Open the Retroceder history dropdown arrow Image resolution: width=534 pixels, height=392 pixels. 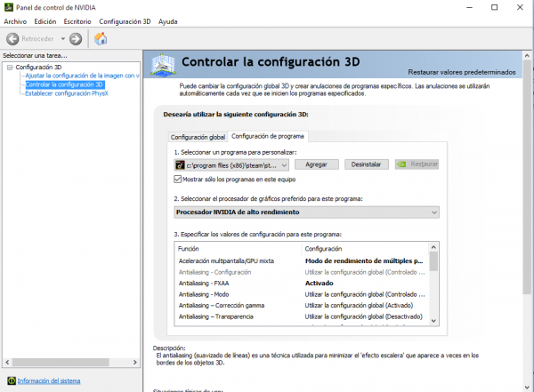pyautogui.click(x=63, y=39)
